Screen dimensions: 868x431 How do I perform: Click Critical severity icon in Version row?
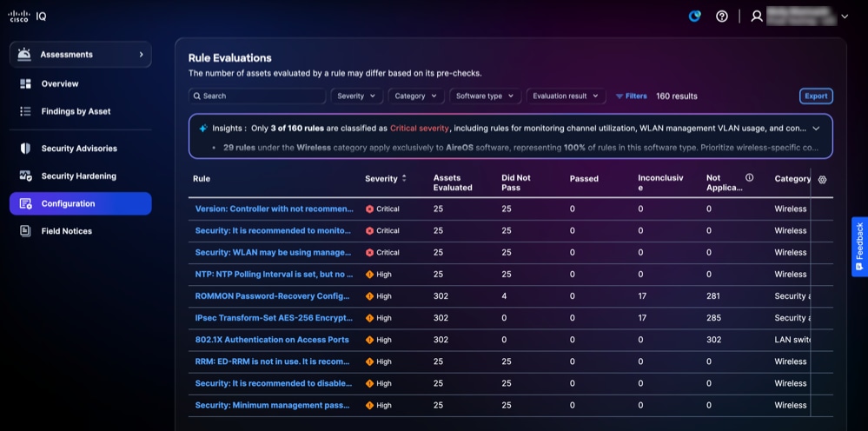[369, 209]
